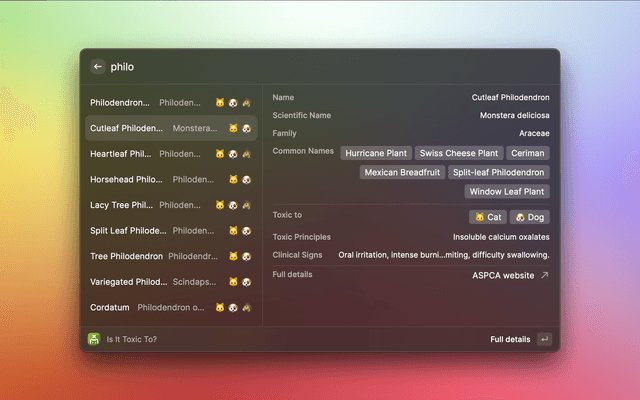640x400 pixels.
Task: Select the Mexican Breadfruit tag
Action: point(400,172)
